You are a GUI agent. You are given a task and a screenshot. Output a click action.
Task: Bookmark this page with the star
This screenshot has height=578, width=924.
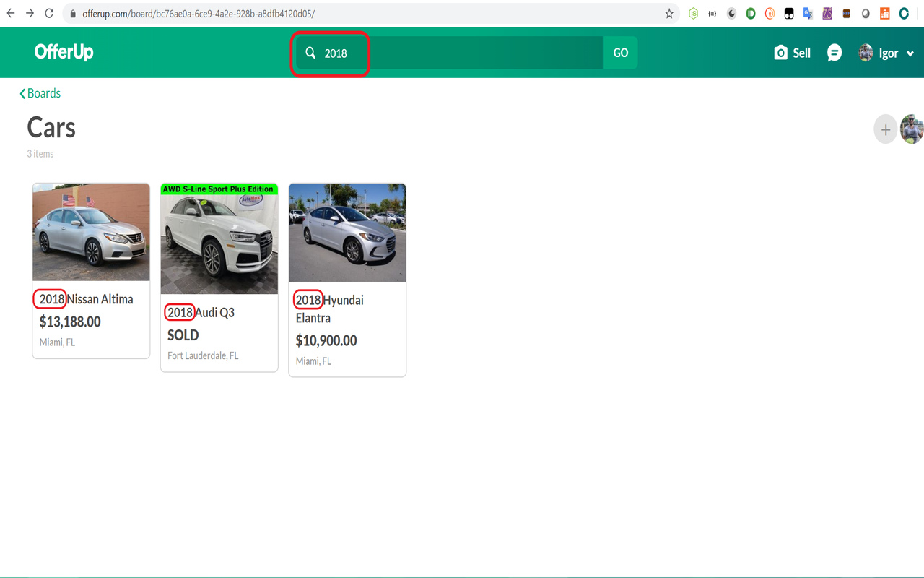pyautogui.click(x=669, y=13)
